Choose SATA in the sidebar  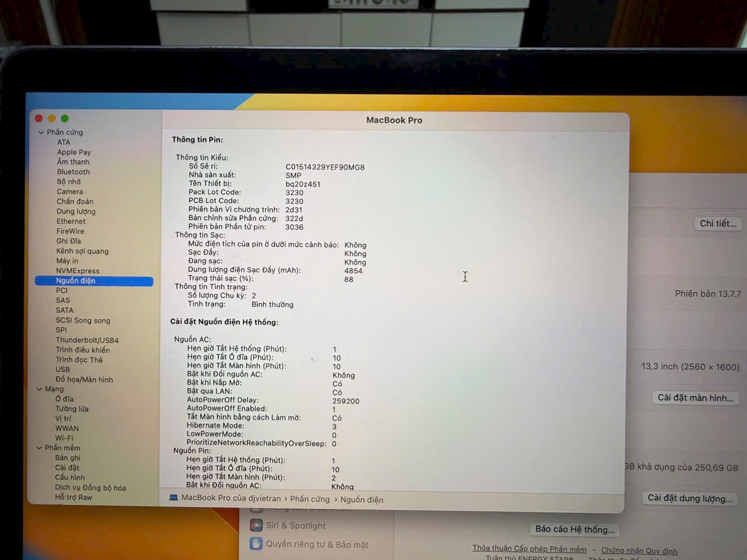(65, 310)
